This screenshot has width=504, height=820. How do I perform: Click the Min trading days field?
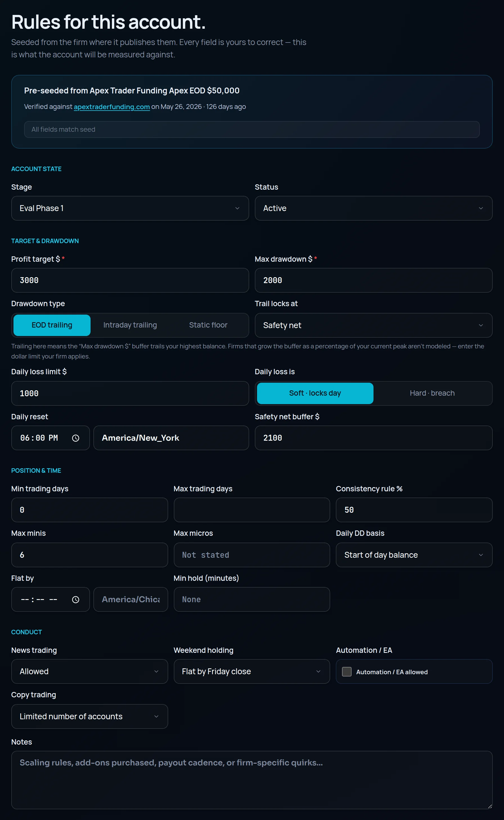point(89,510)
